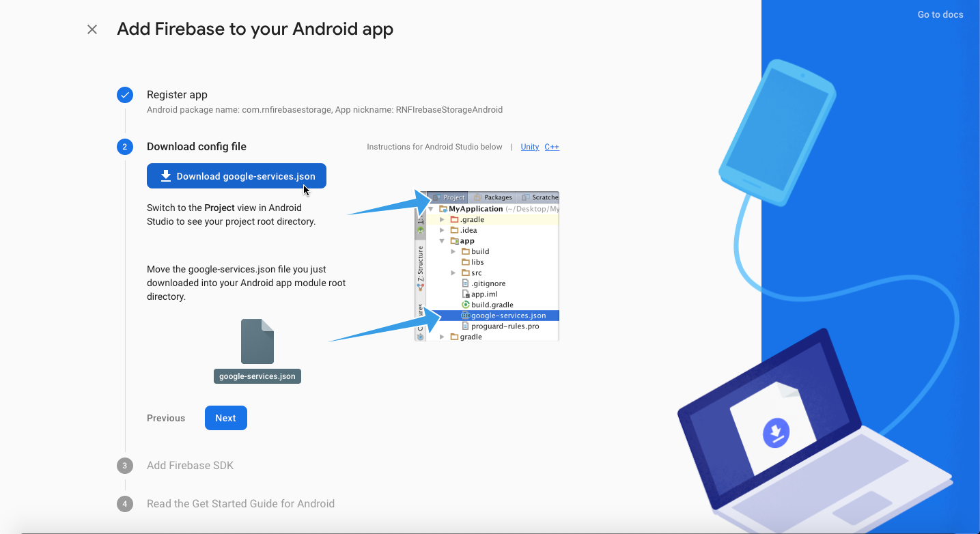
Task: Click the step 3 circle icon
Action: (124, 466)
